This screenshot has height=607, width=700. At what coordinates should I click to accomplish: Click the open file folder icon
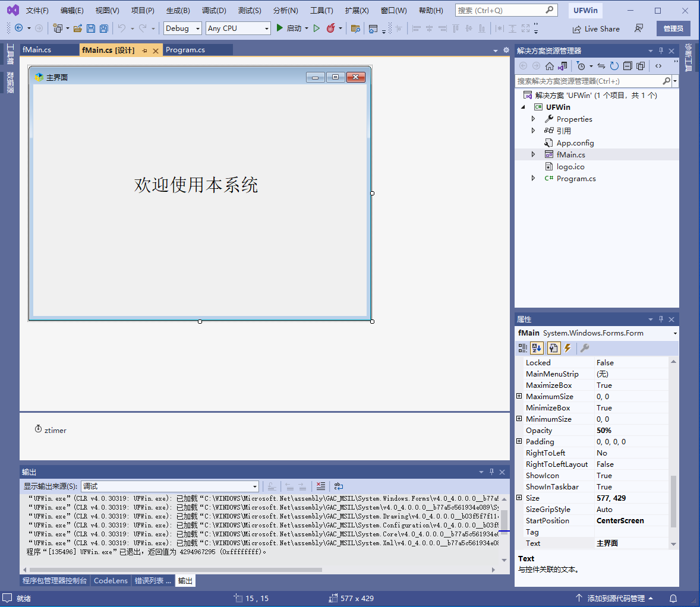(78, 28)
